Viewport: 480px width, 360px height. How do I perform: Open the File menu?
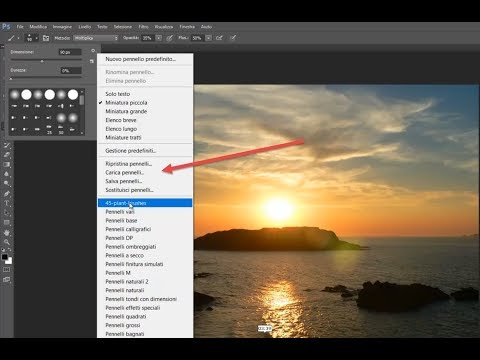tap(20, 27)
